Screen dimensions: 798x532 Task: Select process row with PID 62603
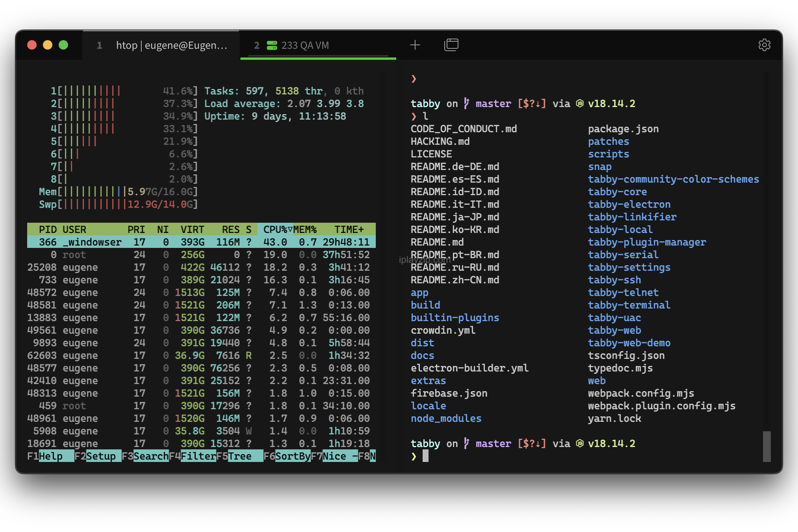coord(201,355)
